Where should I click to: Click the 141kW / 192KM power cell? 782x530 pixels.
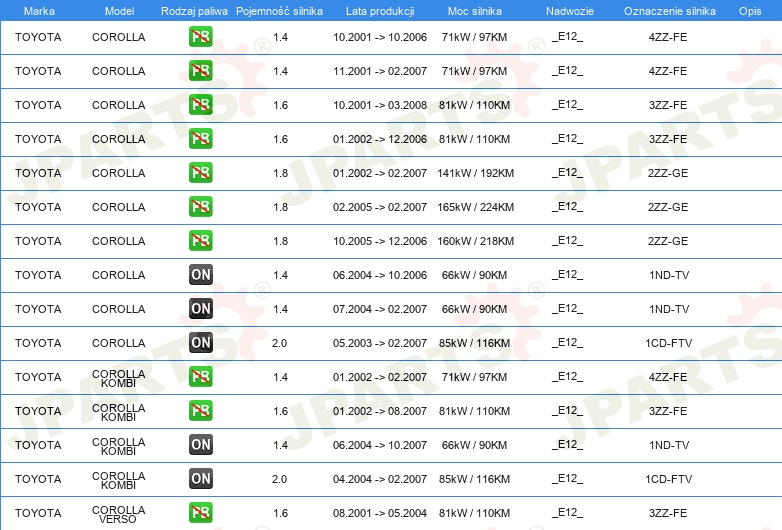pyautogui.click(x=475, y=173)
